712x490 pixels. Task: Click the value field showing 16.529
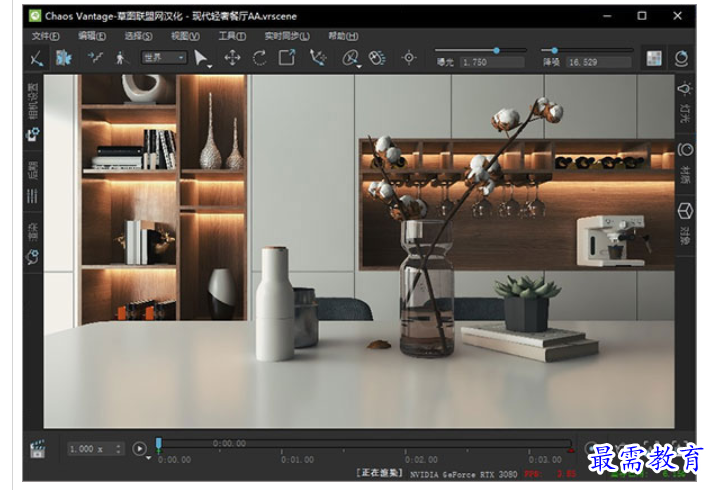click(599, 62)
